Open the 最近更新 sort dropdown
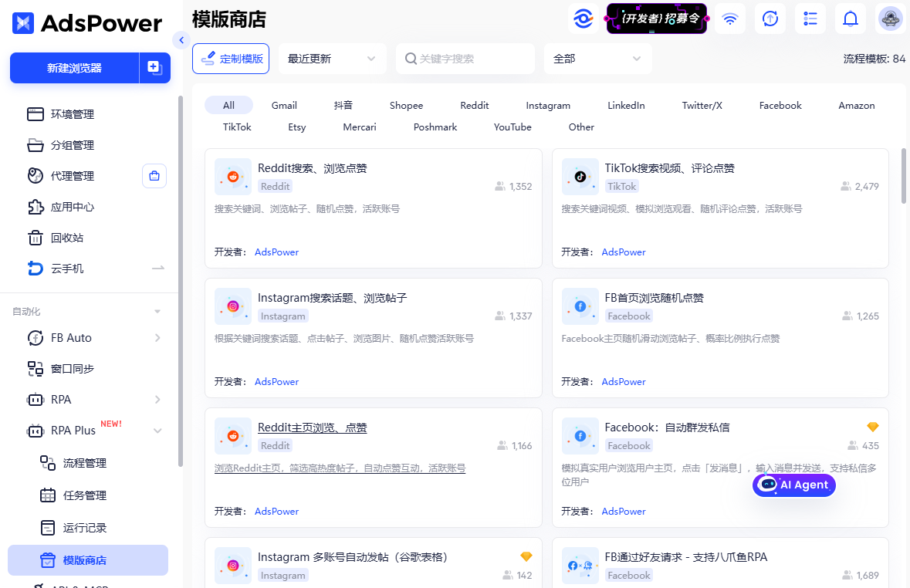Screen dimensions: 910x588 [x=332, y=59]
